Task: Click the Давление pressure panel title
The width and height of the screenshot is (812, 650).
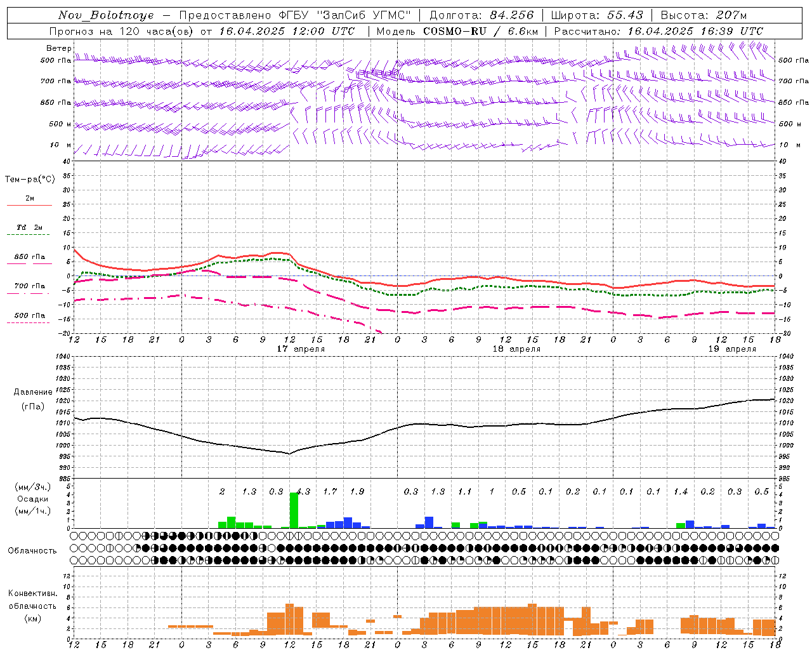Action: pos(33,392)
